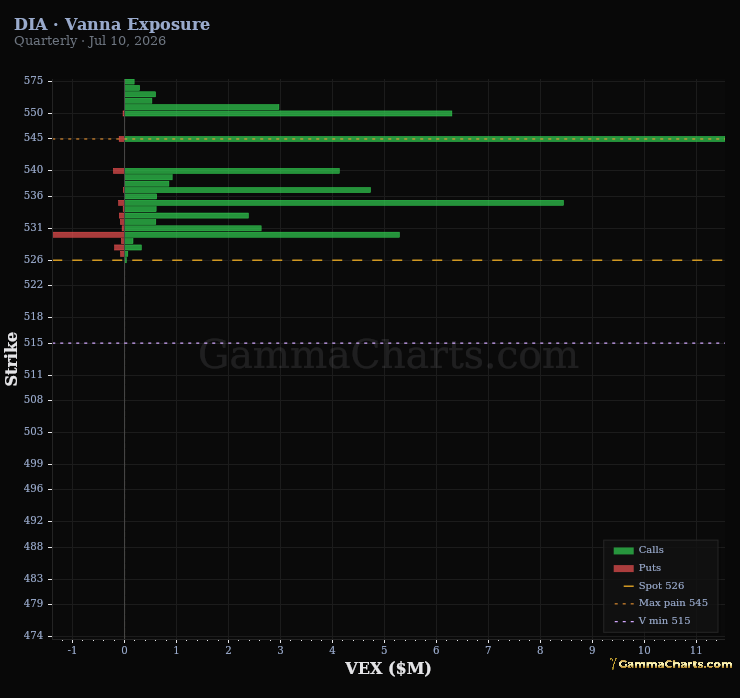Click the call bar at strike 550

(x=288, y=113)
